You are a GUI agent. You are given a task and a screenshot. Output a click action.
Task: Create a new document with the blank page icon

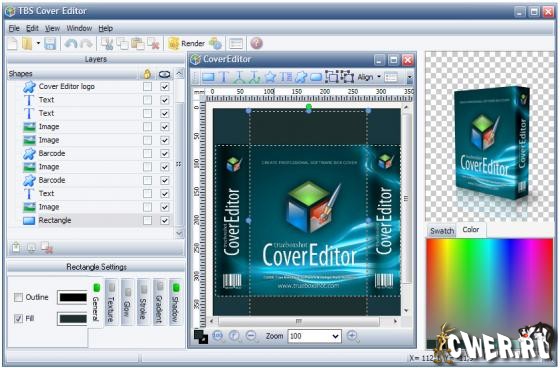point(12,44)
